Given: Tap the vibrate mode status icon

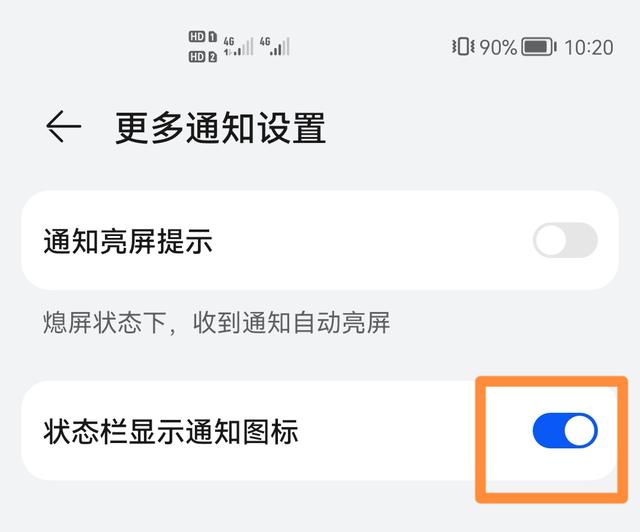Looking at the screenshot, I should (463, 46).
